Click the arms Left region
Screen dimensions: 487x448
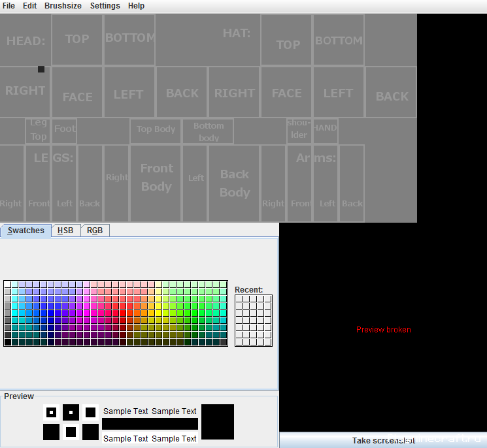[x=326, y=183]
